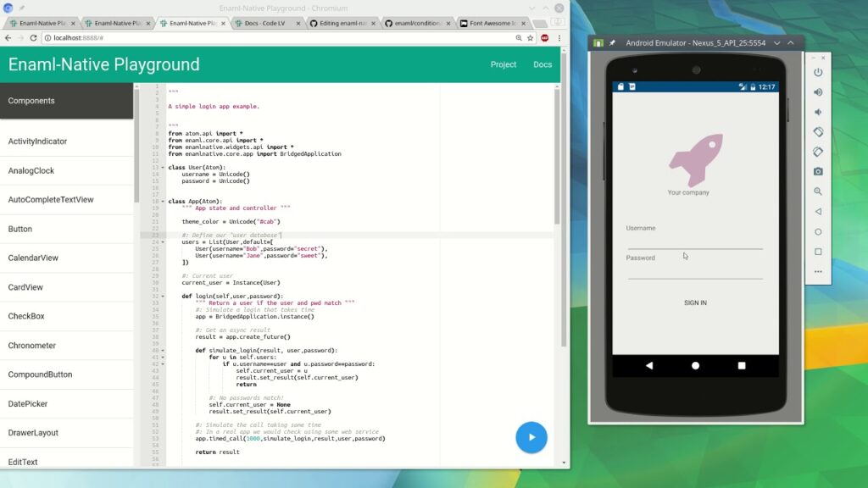Tap the Android home navigation button
This screenshot has height=488, width=868.
coord(695,365)
